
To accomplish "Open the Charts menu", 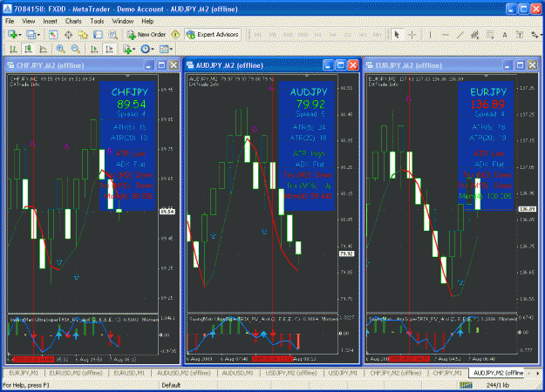I will 73,21.
